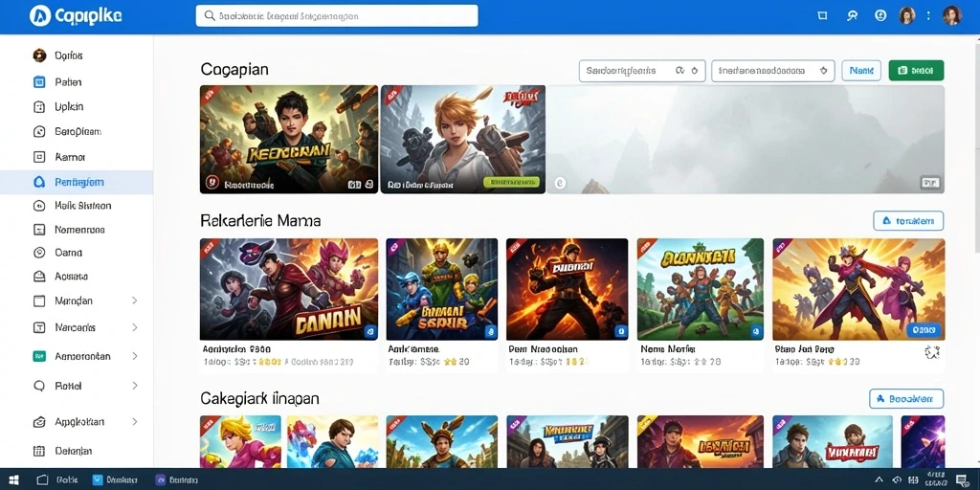Open the Uplkin sidebar item icon
Viewport: 980px width, 490px height.
pos(39,107)
